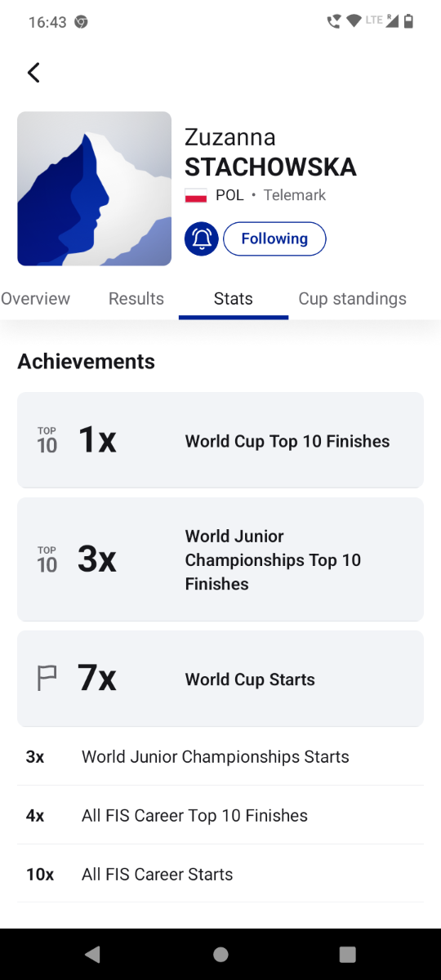Tap the Top 10 icon beside 1x

[x=47, y=440]
